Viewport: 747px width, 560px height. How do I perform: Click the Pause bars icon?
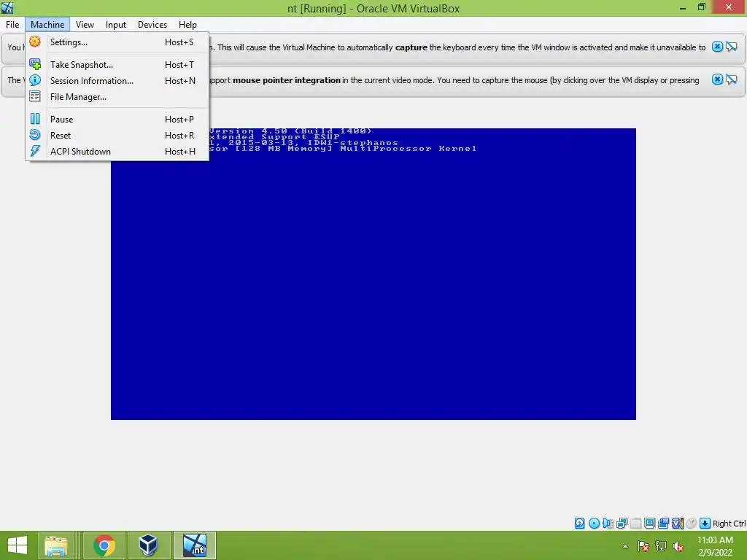click(35, 119)
